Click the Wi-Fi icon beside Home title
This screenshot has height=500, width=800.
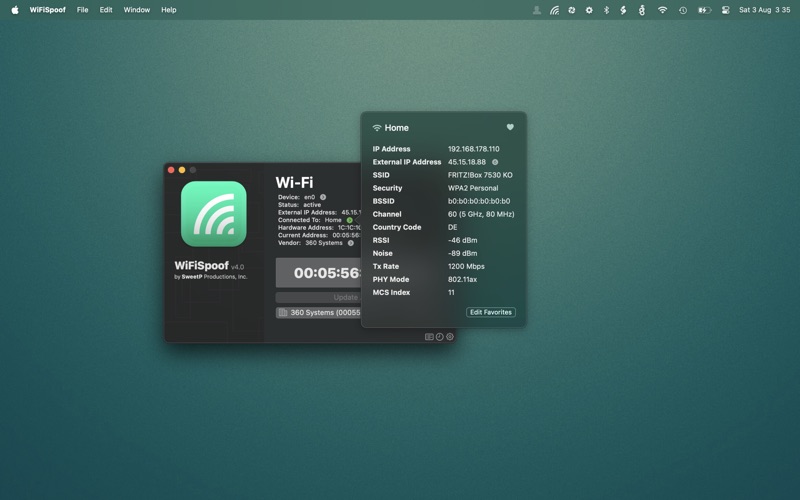377,128
